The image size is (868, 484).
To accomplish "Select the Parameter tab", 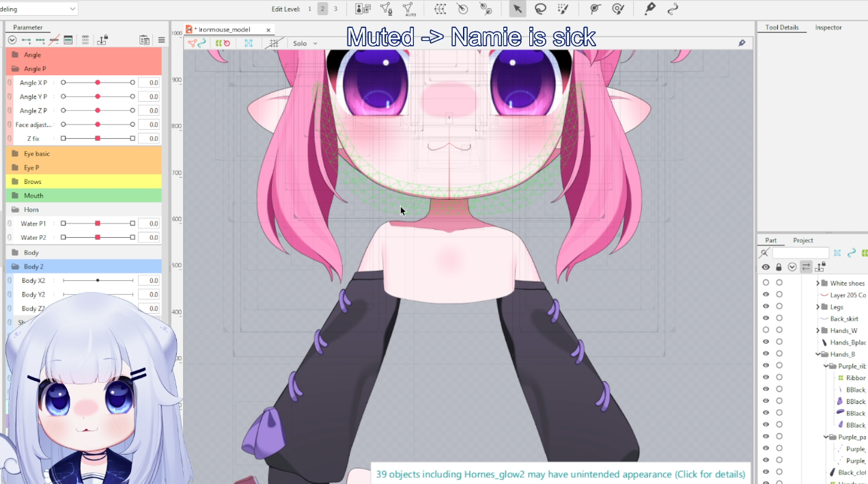I will (x=28, y=27).
